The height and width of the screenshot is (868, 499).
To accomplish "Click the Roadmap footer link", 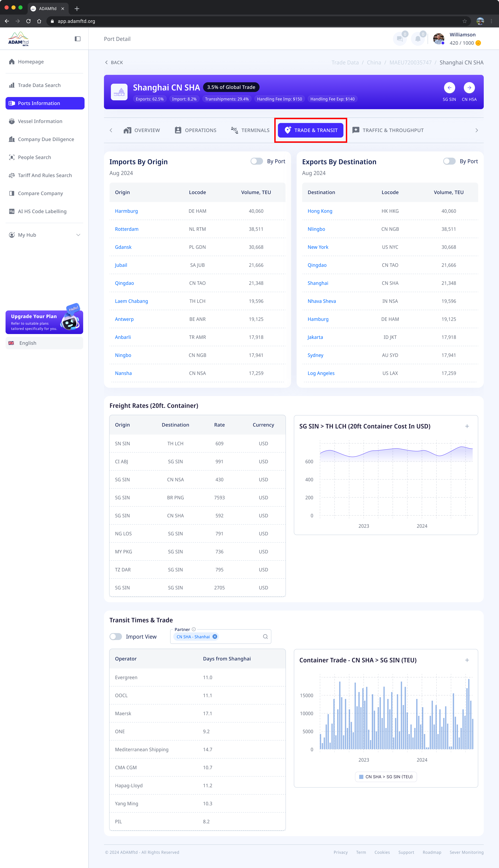I will (x=431, y=852).
